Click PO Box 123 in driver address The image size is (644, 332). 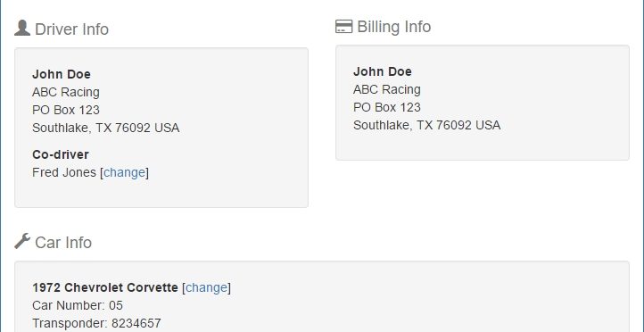point(66,110)
